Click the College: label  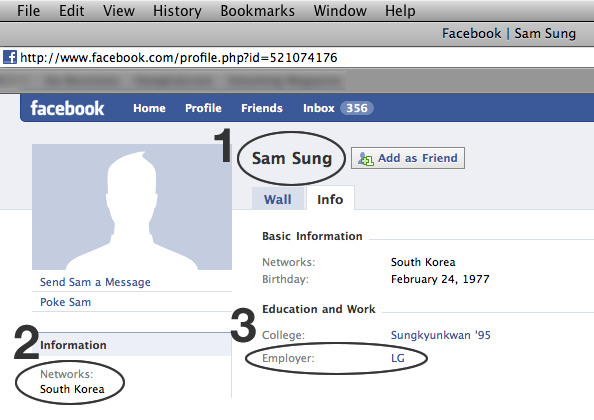283,335
